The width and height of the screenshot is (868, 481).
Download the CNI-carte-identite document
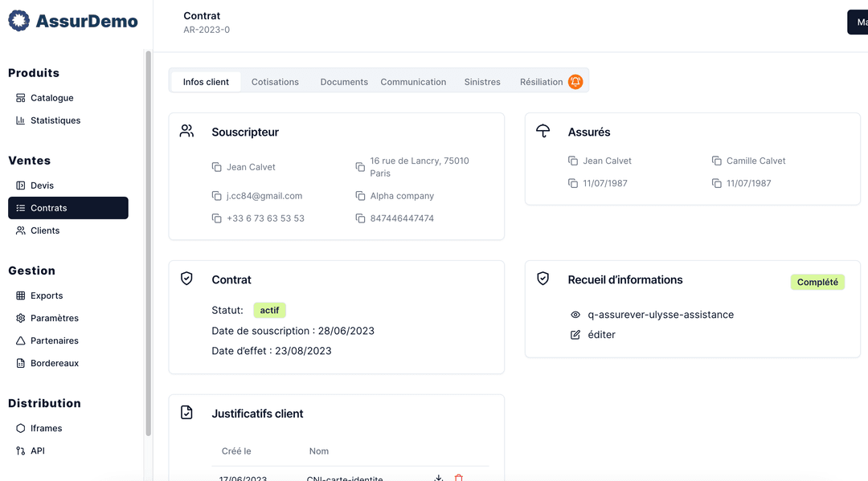pyautogui.click(x=439, y=478)
